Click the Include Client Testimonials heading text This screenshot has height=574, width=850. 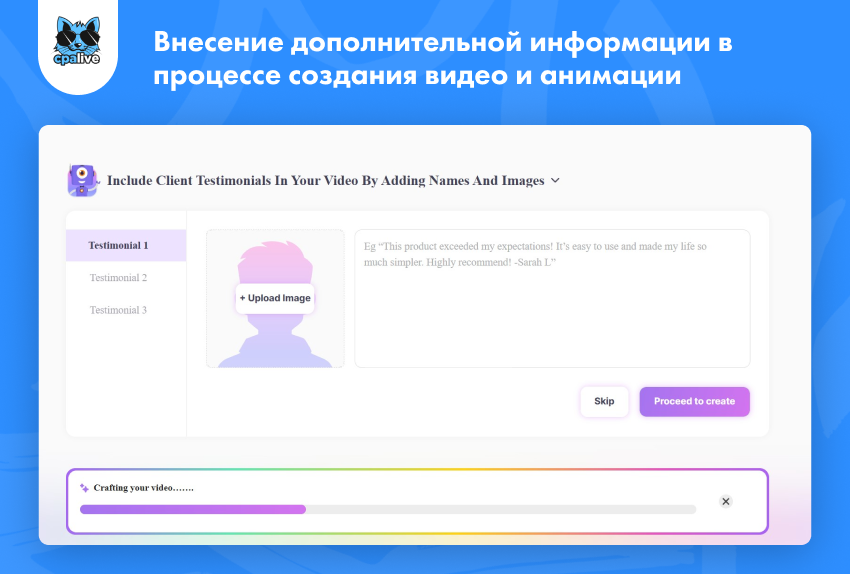coord(325,180)
